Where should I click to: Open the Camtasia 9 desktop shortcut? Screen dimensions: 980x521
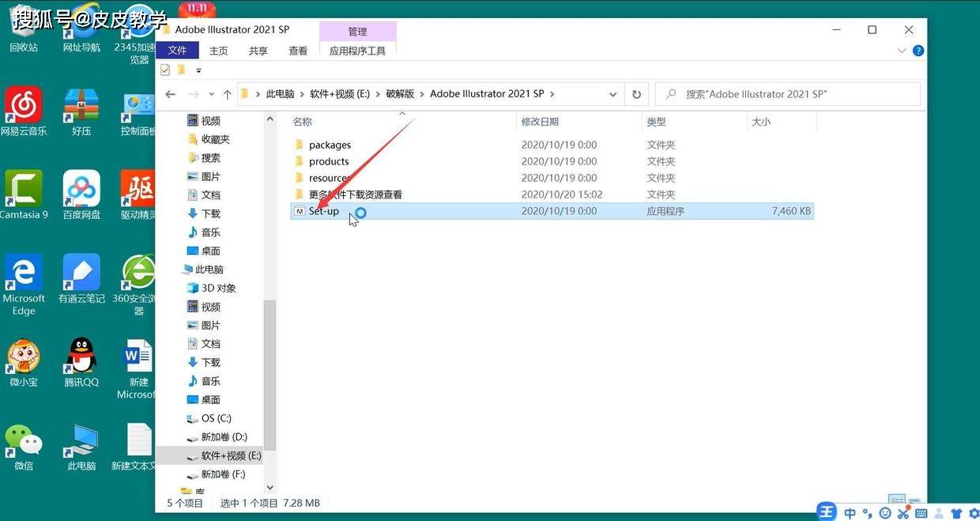click(x=24, y=194)
